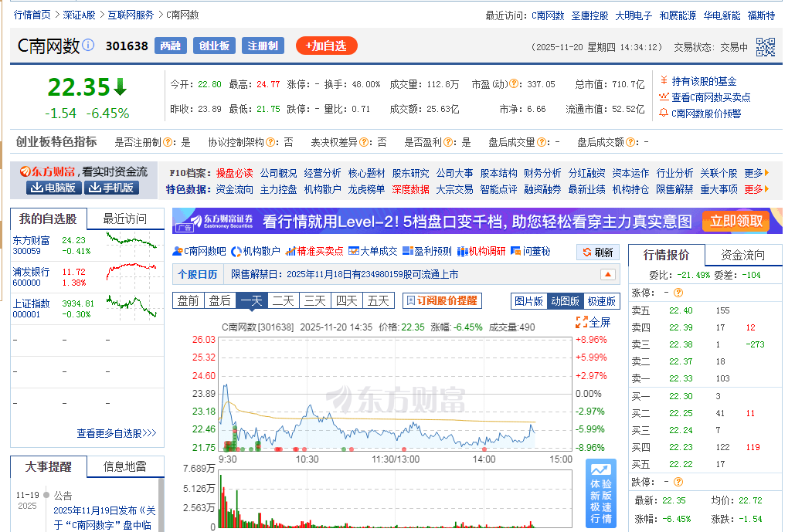The image size is (795, 532).
Task: Open 盈利预测 icon link
Action: point(427,251)
